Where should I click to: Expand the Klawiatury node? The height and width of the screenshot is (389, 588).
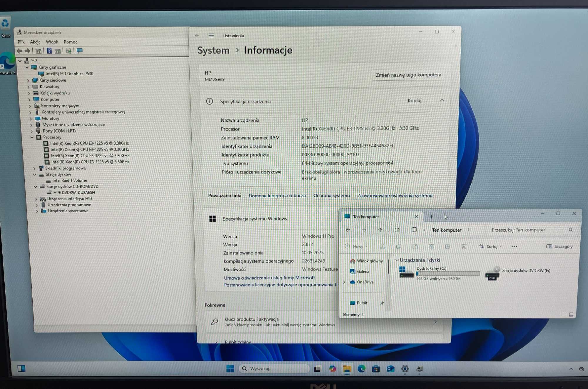click(x=29, y=87)
